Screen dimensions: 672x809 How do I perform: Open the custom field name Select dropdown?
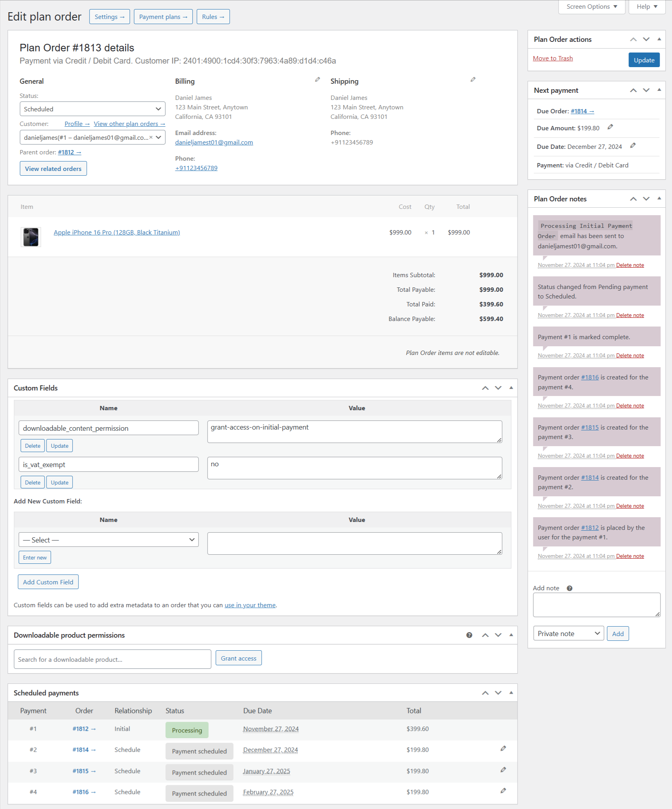coord(108,539)
